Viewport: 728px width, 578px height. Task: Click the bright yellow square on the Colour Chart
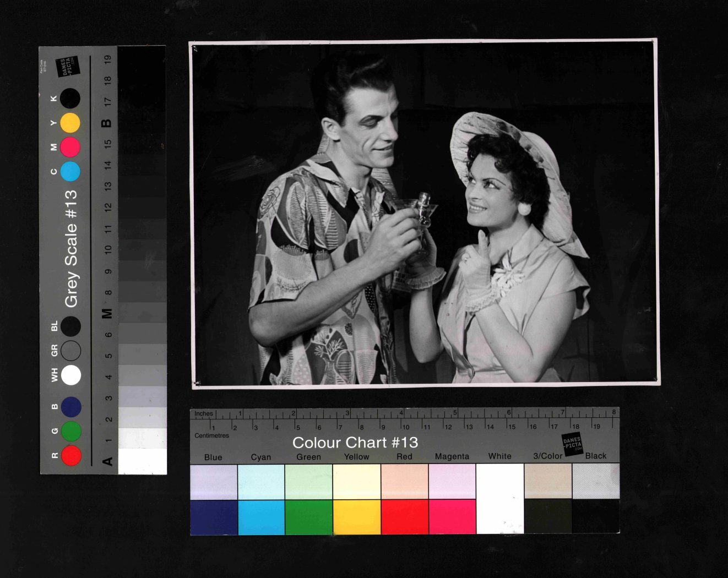tap(356, 516)
